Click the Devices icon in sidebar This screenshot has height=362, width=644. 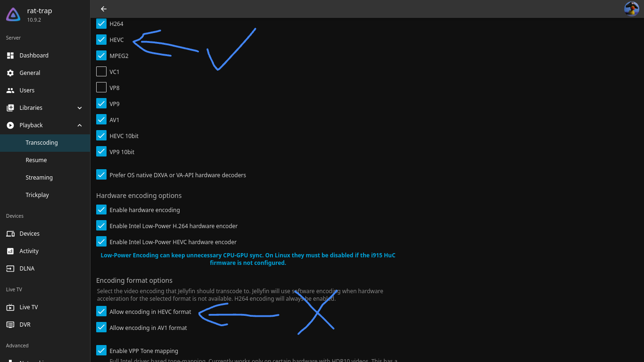click(x=10, y=234)
